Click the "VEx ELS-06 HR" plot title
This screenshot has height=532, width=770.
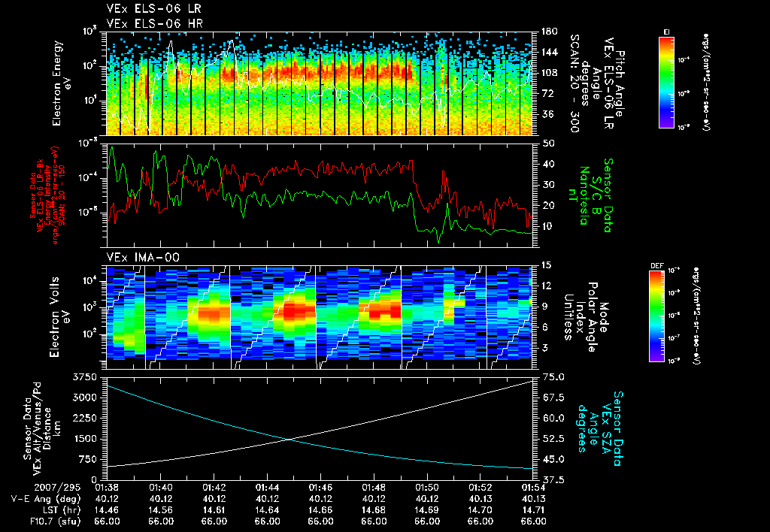tap(155, 23)
